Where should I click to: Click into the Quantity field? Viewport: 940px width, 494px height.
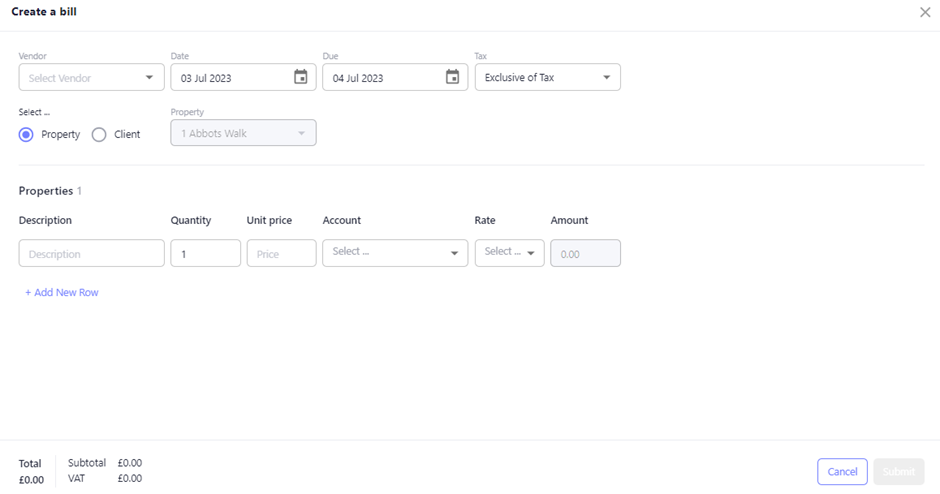point(205,254)
